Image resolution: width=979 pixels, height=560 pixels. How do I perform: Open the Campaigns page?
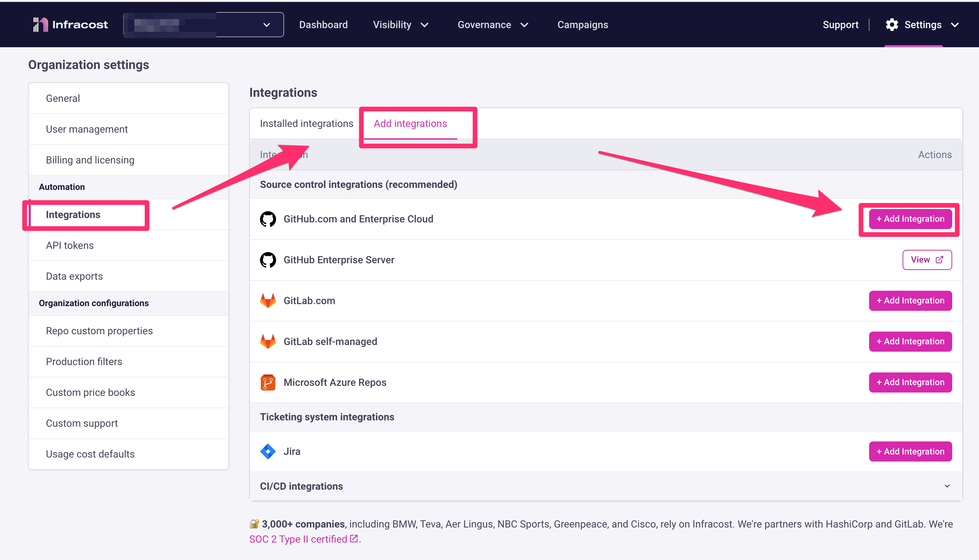pos(582,24)
